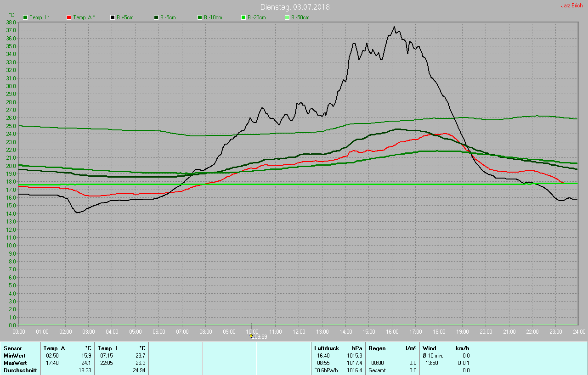The image size is (588, 375).
Task: Select the 'B -10cm' legend label
Action: pyautogui.click(x=213, y=17)
